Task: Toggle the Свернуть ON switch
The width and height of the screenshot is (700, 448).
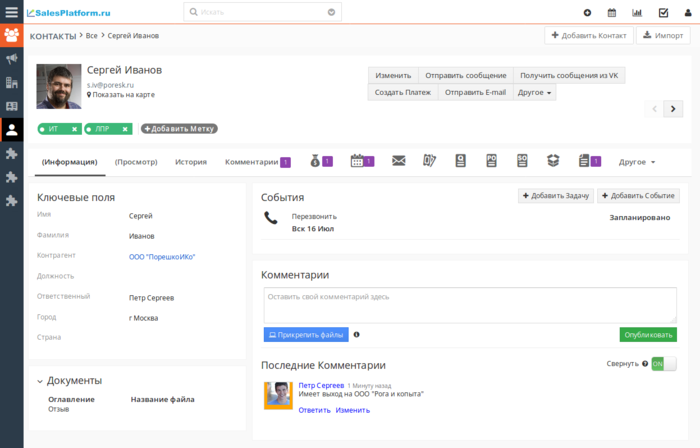Action: pos(664,364)
